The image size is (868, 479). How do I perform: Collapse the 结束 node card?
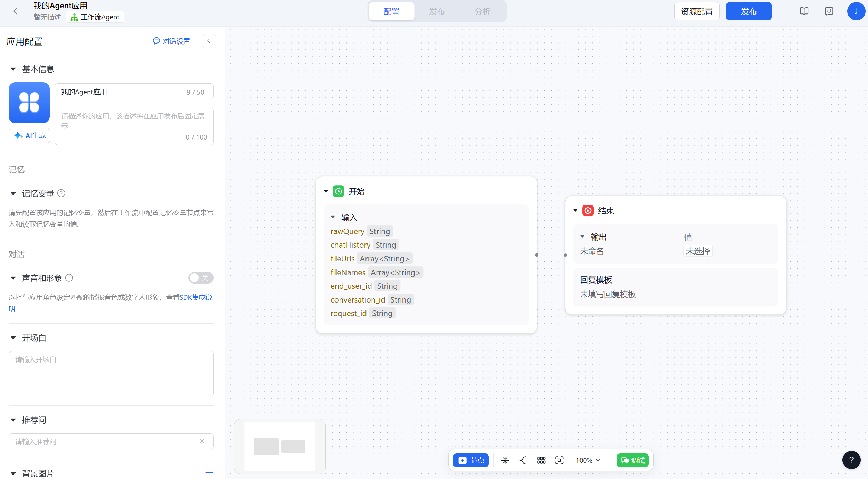tap(575, 211)
